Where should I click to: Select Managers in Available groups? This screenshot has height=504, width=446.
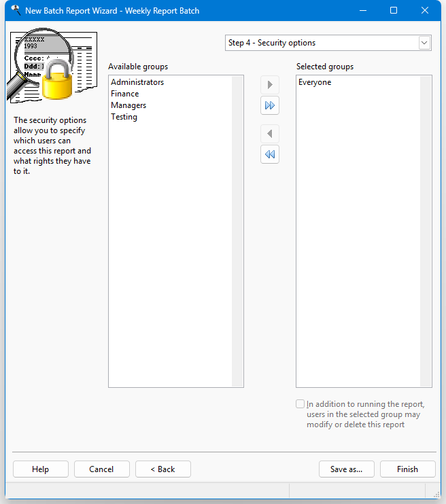128,105
